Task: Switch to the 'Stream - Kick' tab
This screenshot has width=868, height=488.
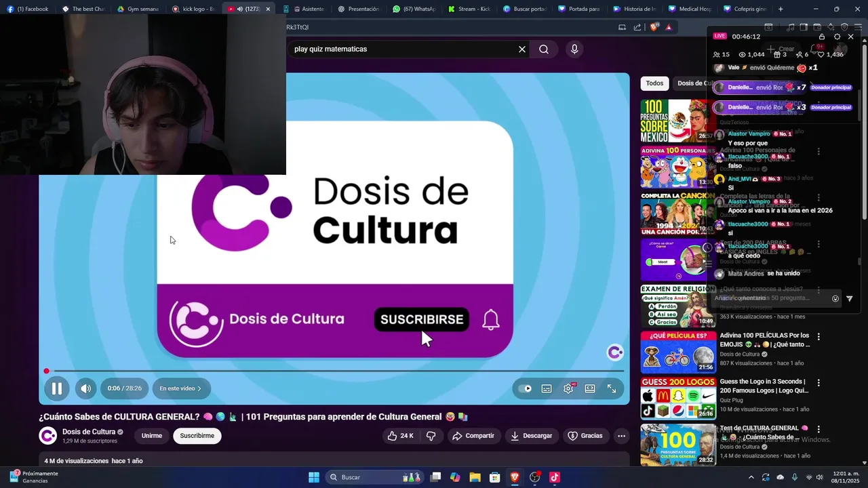Action: [469, 9]
